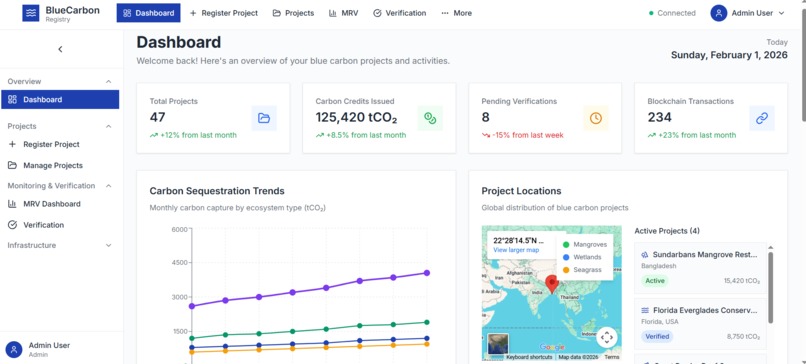The image size is (806, 364).
Task: Open MRV Dashboard in the sidebar
Action: point(60,204)
